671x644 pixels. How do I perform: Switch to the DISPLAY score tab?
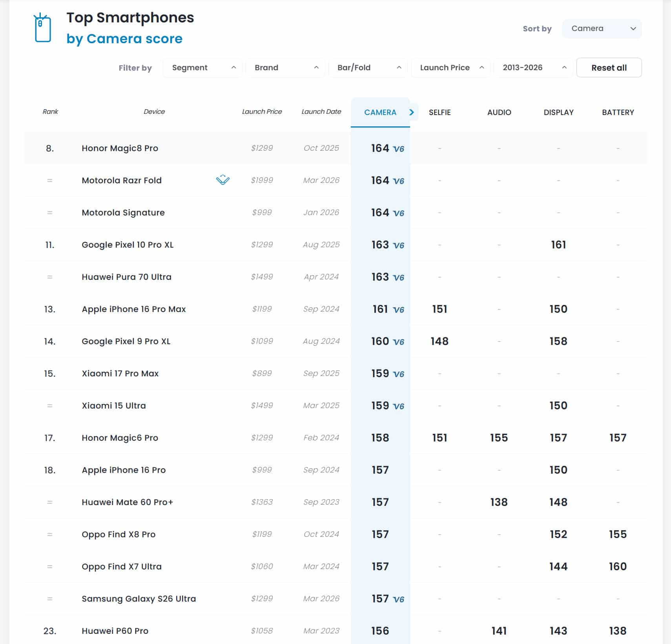click(x=558, y=112)
